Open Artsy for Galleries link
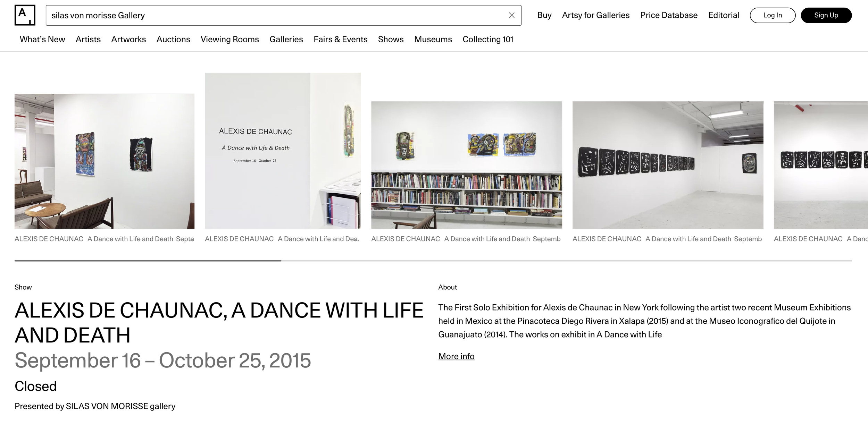The height and width of the screenshot is (433, 868). (595, 15)
